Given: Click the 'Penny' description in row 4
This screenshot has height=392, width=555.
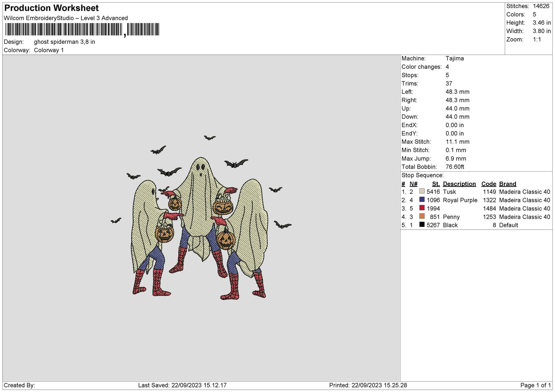Looking at the screenshot, I should coord(451,217).
